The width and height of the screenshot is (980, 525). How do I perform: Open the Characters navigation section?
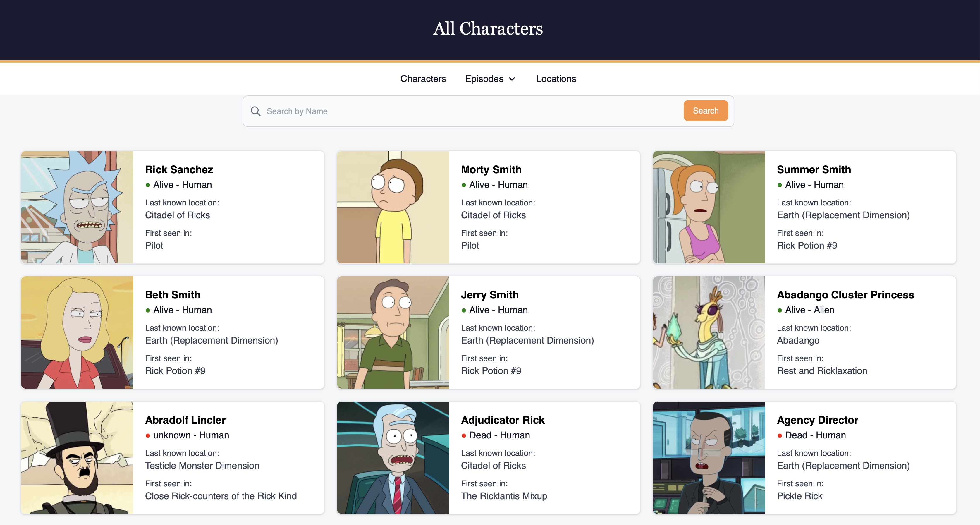pyautogui.click(x=423, y=79)
